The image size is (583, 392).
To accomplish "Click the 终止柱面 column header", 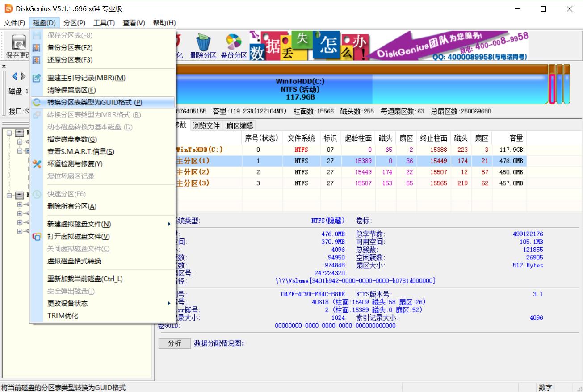I will [433, 138].
